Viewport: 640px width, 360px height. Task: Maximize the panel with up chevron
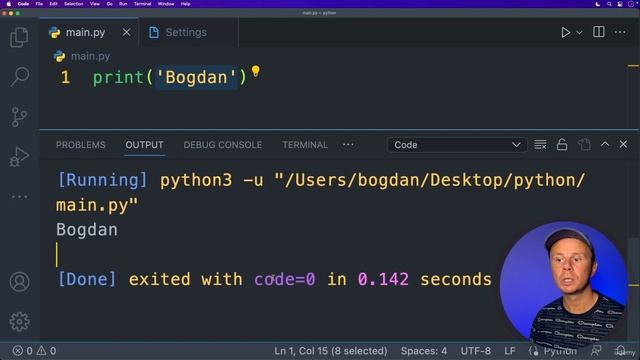(605, 144)
